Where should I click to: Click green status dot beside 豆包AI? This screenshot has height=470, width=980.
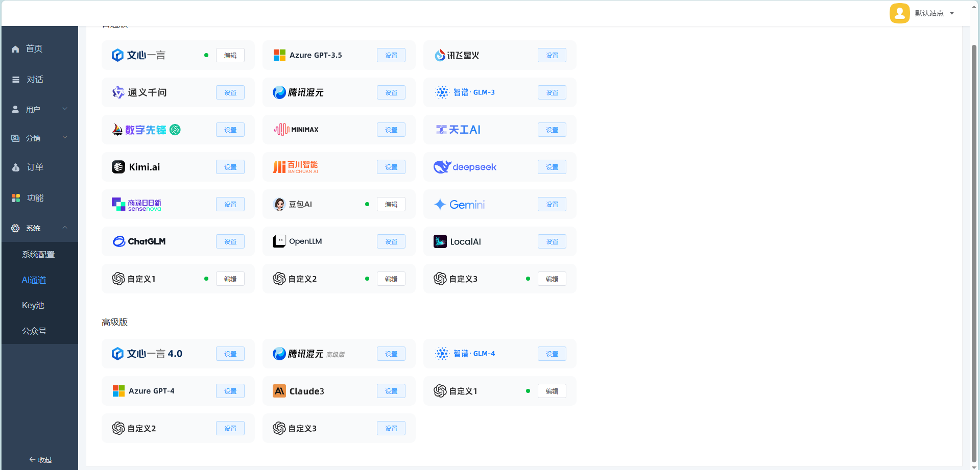[367, 204]
